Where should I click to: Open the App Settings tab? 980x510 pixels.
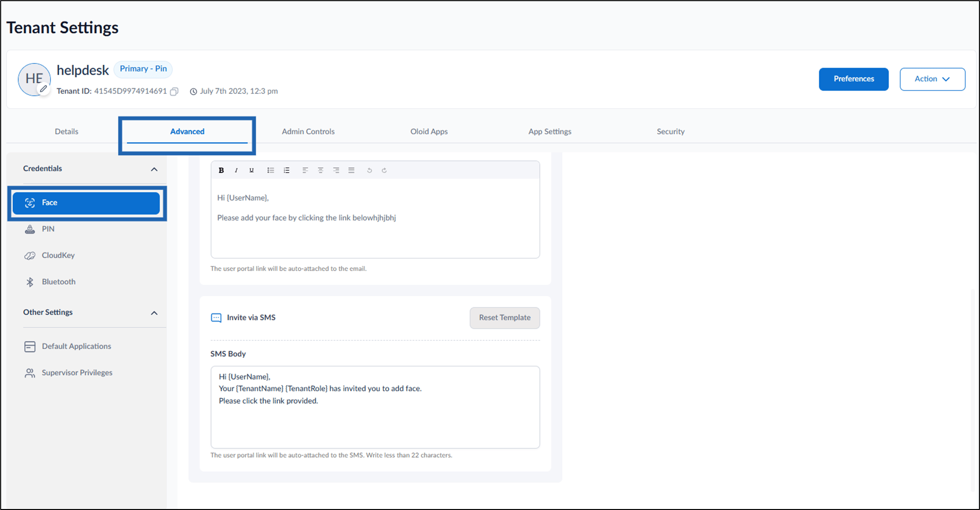point(550,131)
